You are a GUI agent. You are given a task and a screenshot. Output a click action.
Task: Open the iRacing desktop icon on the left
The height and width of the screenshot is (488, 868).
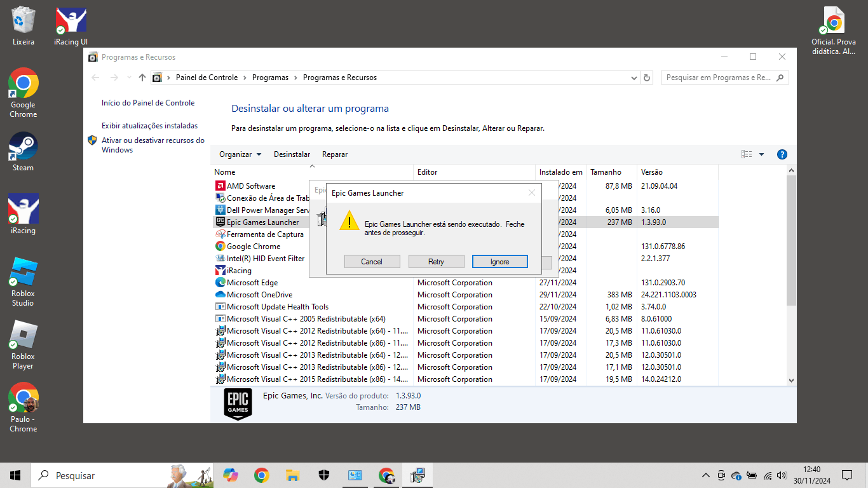24,214
